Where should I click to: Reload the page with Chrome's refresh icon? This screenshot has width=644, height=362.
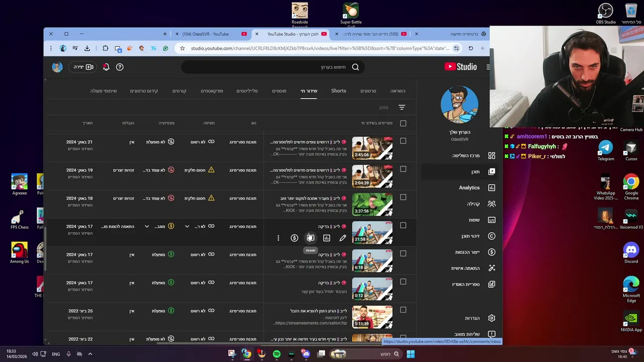click(470, 48)
